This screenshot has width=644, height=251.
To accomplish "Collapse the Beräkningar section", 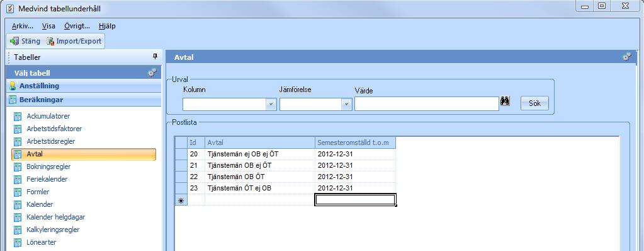I will click(84, 100).
